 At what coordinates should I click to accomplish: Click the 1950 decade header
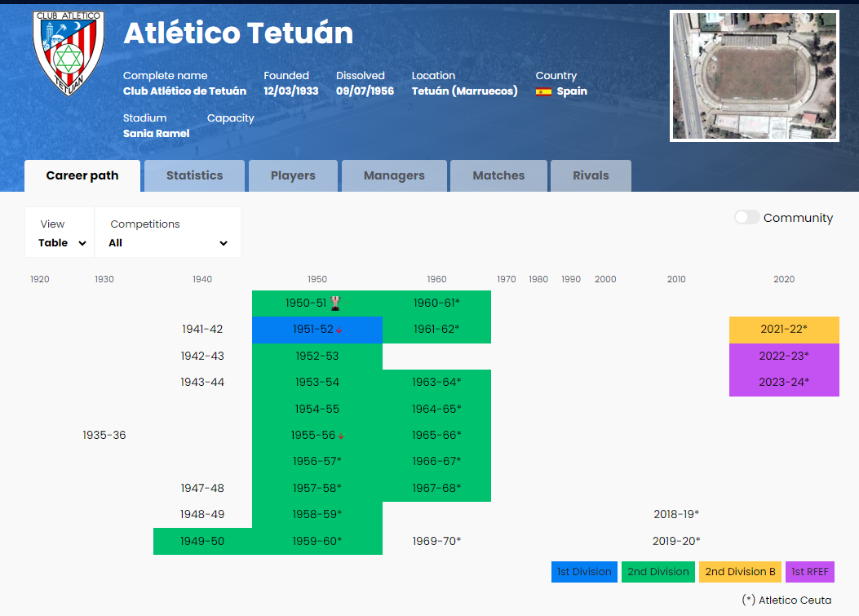[x=317, y=280]
